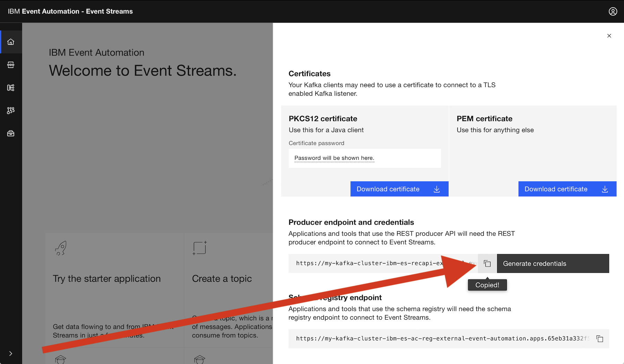Open the Topics icon in sidebar

[x=11, y=65]
